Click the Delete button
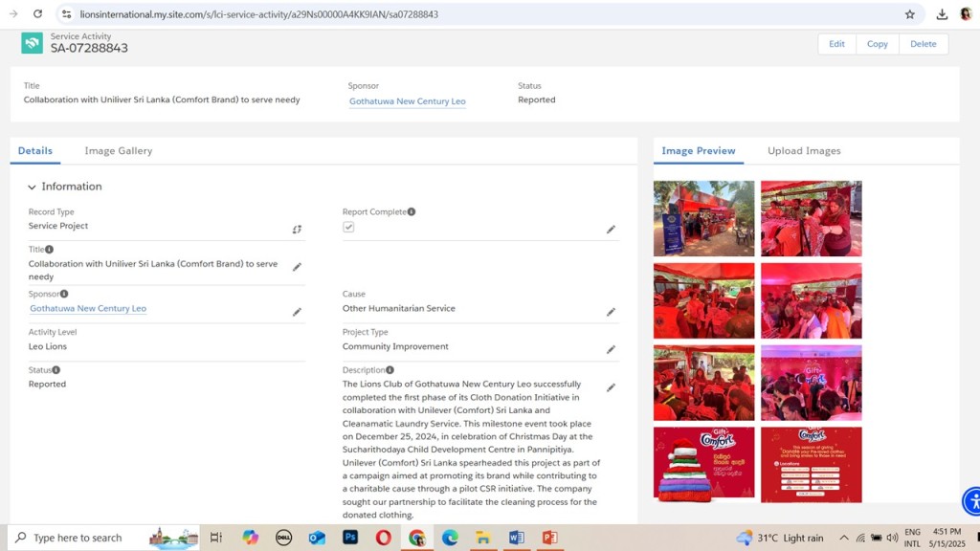The width and height of the screenshot is (980, 551). coord(924,44)
